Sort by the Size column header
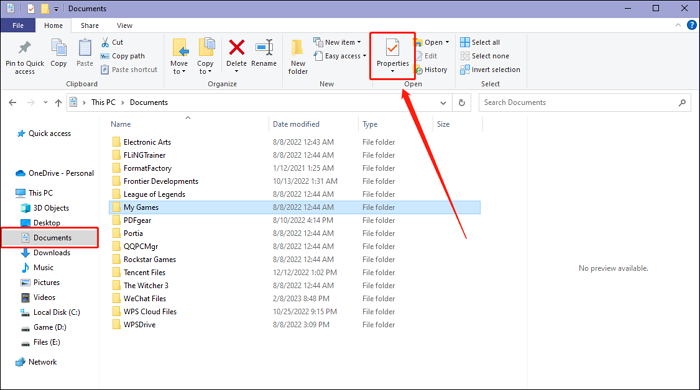The height and width of the screenshot is (390, 700). tap(458, 124)
